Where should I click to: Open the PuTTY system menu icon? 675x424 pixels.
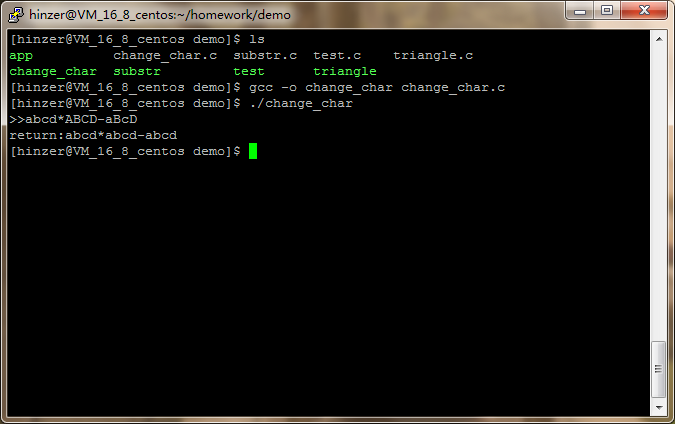click(x=16, y=15)
